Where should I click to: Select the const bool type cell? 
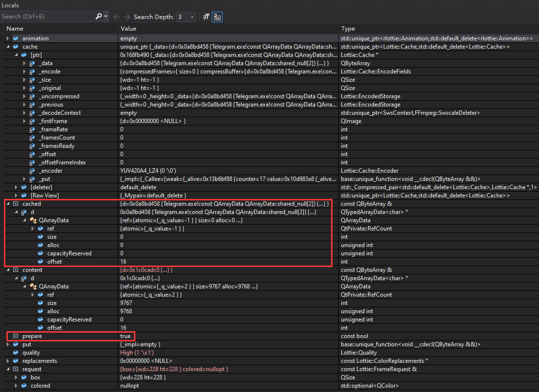pyautogui.click(x=354, y=336)
